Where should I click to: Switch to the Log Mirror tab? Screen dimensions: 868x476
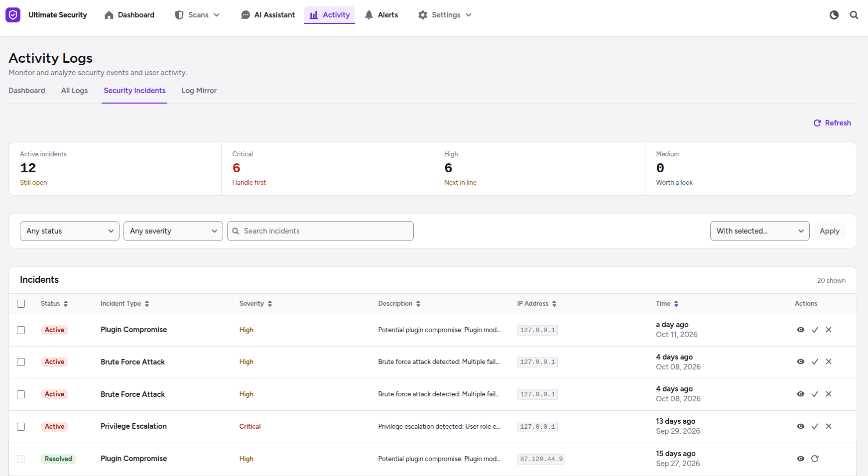[x=199, y=91]
